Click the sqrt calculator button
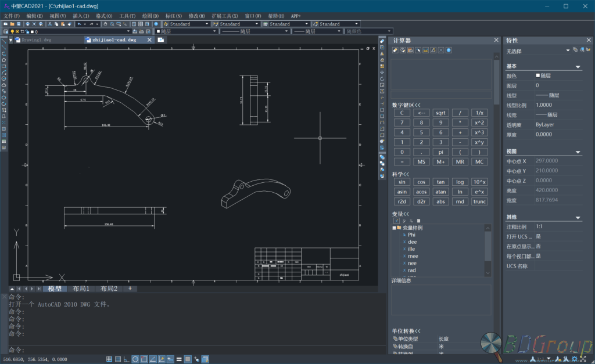The image size is (595, 364). tap(440, 113)
